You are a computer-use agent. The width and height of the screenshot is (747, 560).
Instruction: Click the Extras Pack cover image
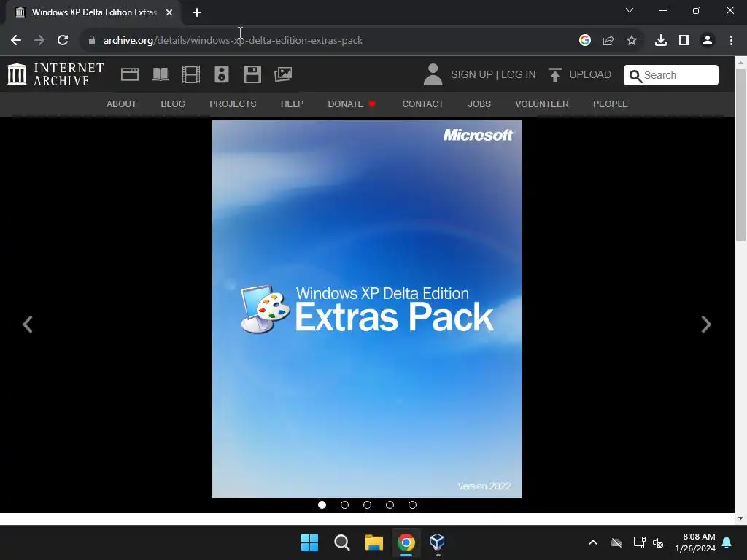point(368,309)
